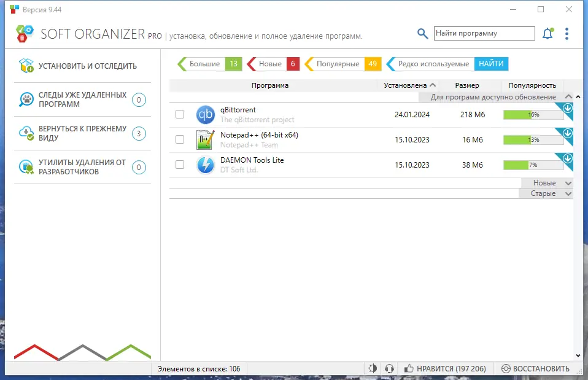This screenshot has height=380, width=588.
Task: Expand the Старые group chevron
Action: coord(568,193)
